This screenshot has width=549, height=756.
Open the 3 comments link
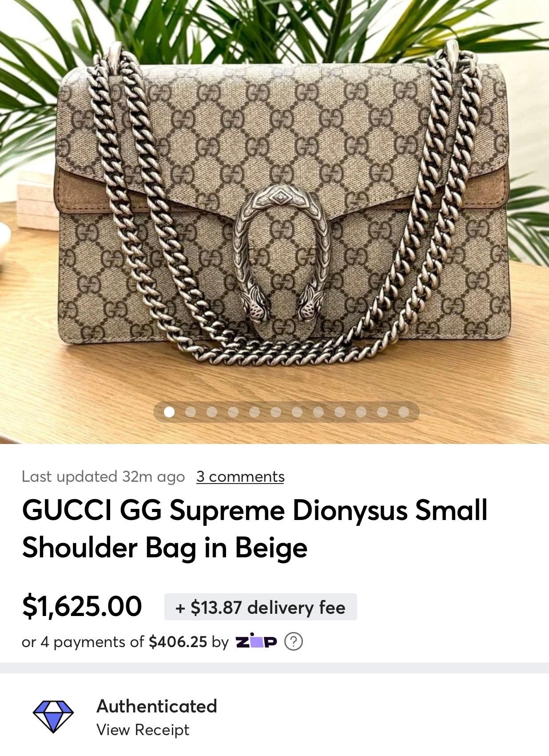(x=240, y=476)
